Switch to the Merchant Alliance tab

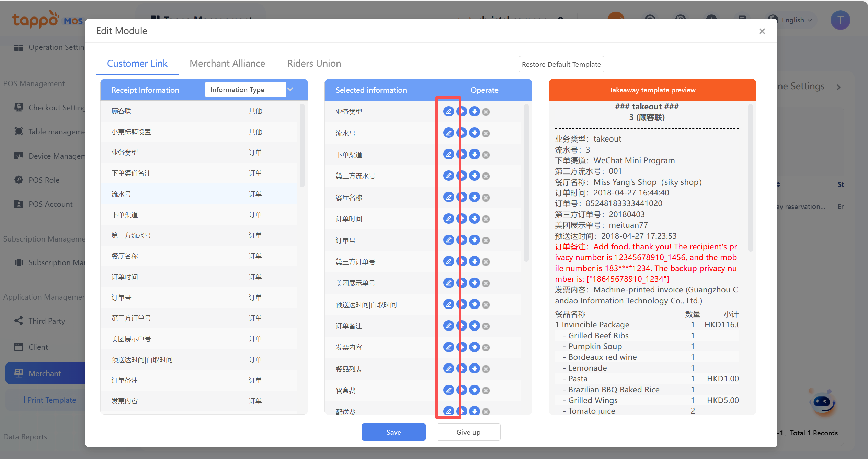227,64
